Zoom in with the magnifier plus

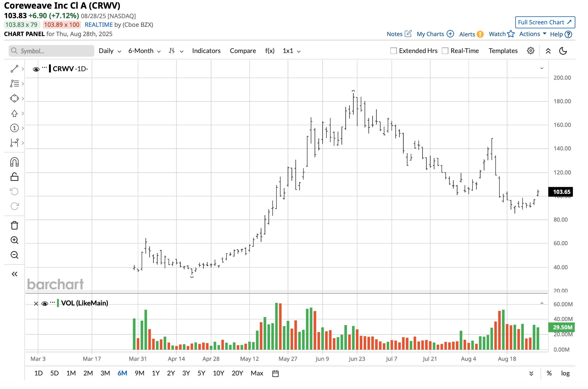coord(14,240)
